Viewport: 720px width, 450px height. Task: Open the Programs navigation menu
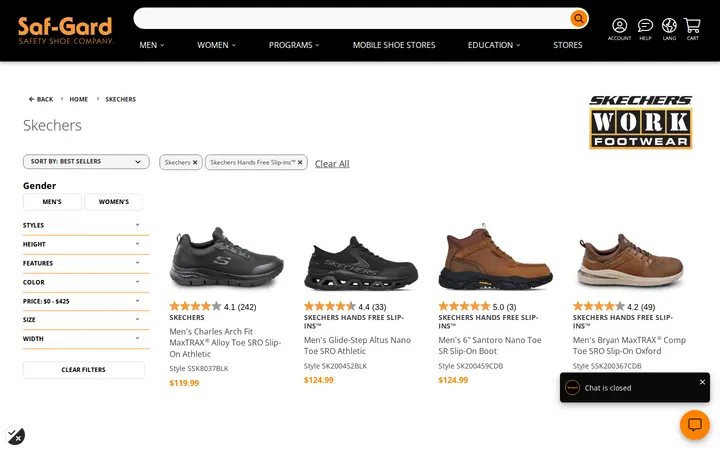[294, 45]
